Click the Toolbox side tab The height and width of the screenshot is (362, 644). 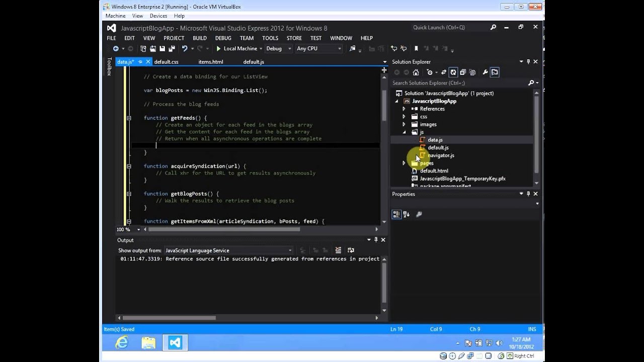109,66
